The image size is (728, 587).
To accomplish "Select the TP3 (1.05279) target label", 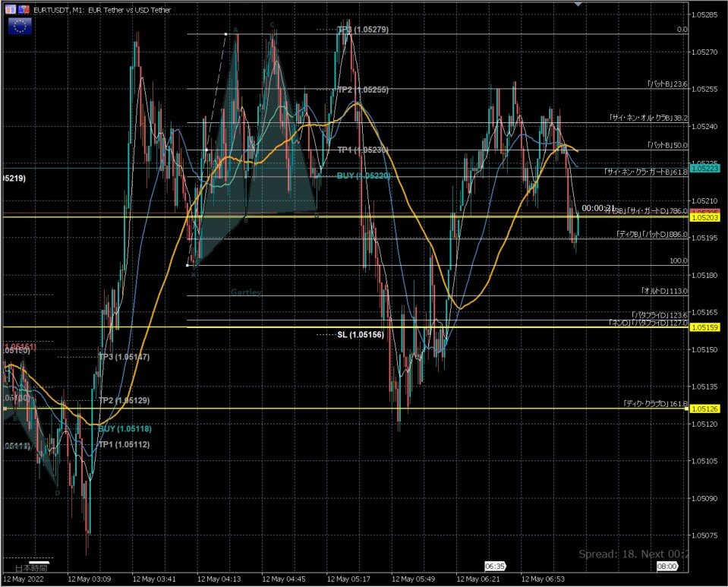I will pyautogui.click(x=363, y=30).
